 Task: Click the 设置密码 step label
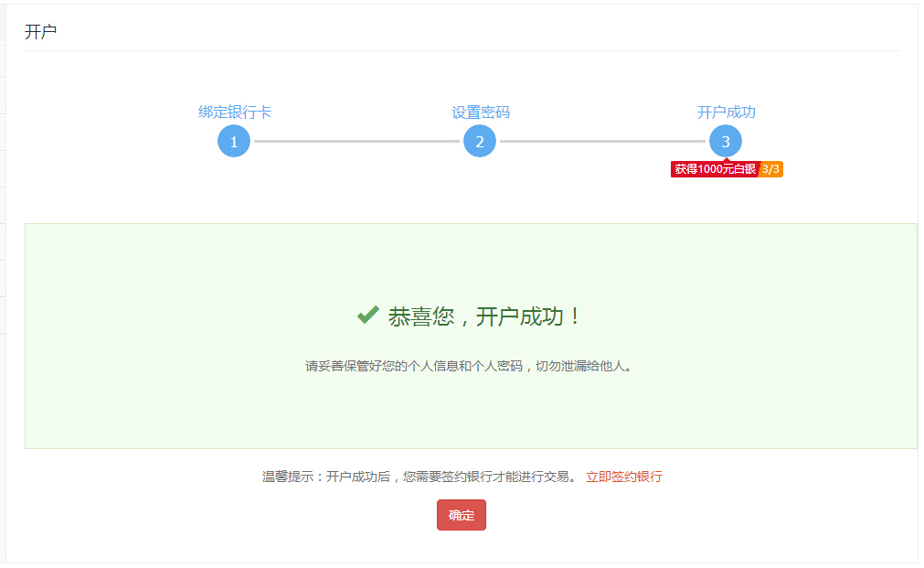tap(479, 111)
